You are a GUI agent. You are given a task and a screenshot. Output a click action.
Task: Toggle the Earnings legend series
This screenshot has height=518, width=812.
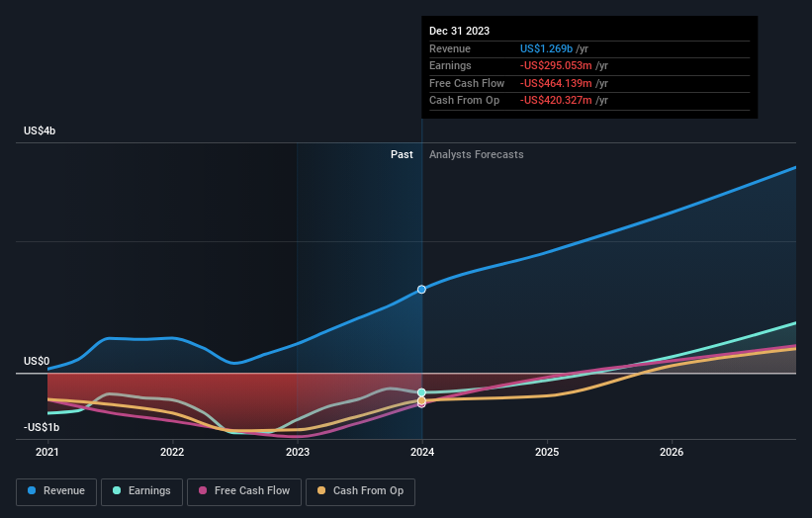click(141, 491)
